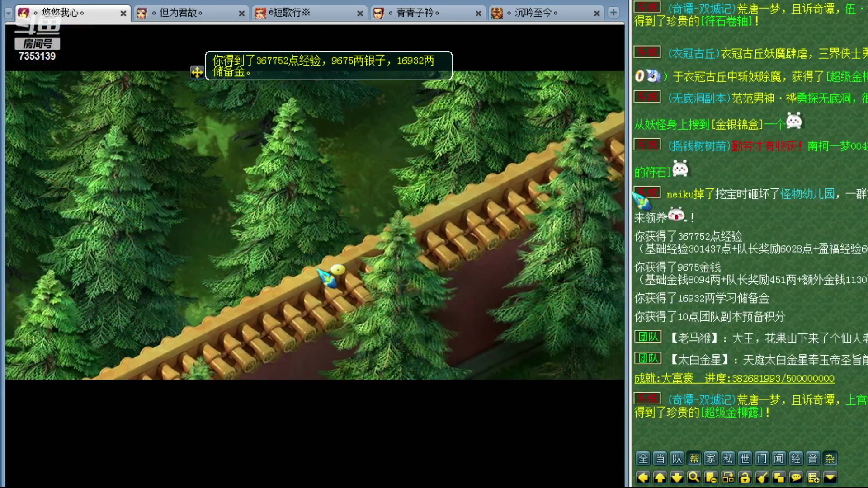This screenshot has height=488, width=868.
Task: Click the 摇钱树树苗 link in chat
Action: (698, 146)
